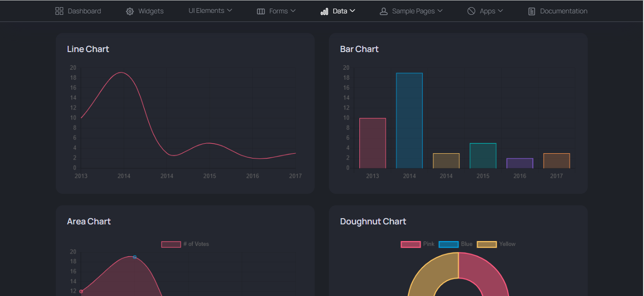Toggle the # of Votes legend item

click(185, 244)
